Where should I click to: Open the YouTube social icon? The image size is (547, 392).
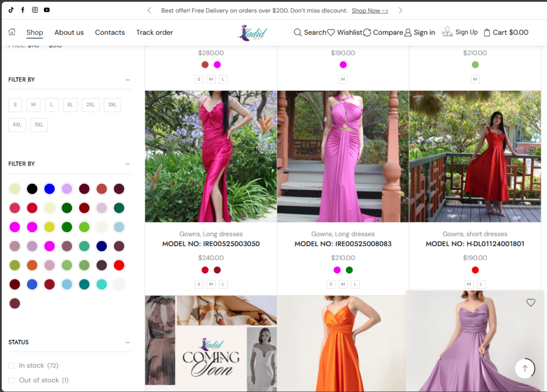coord(47,10)
